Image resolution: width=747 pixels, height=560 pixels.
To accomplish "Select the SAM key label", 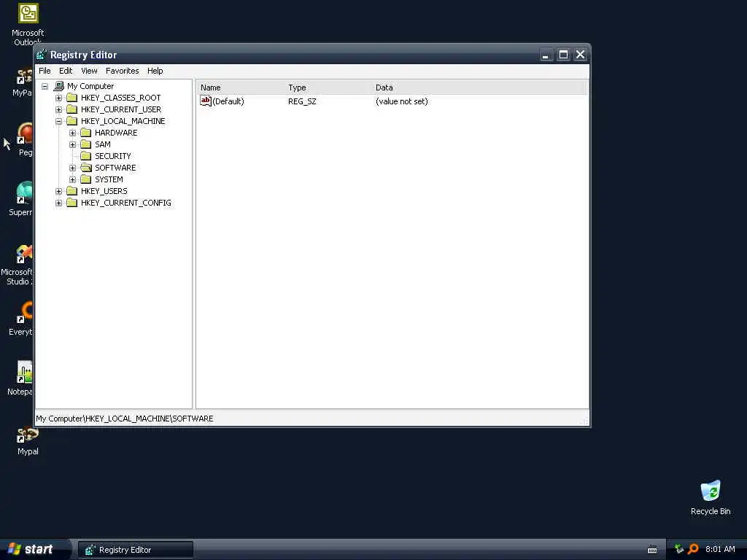I will pyautogui.click(x=102, y=144).
